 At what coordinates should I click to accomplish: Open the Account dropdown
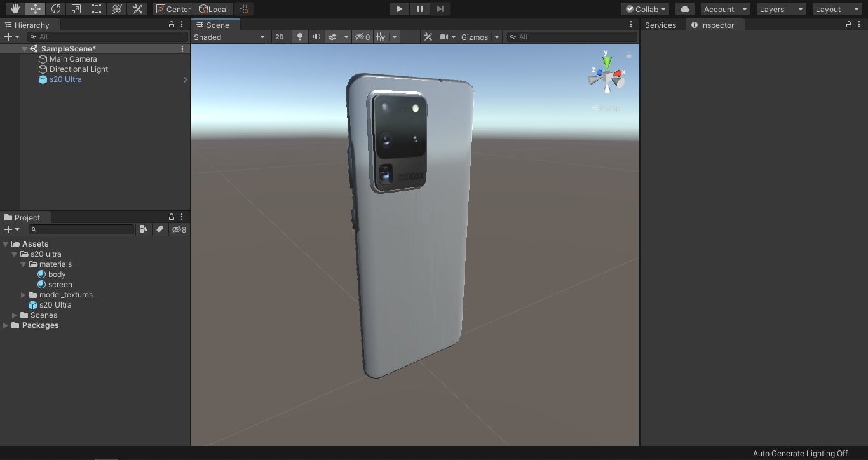[x=726, y=9]
